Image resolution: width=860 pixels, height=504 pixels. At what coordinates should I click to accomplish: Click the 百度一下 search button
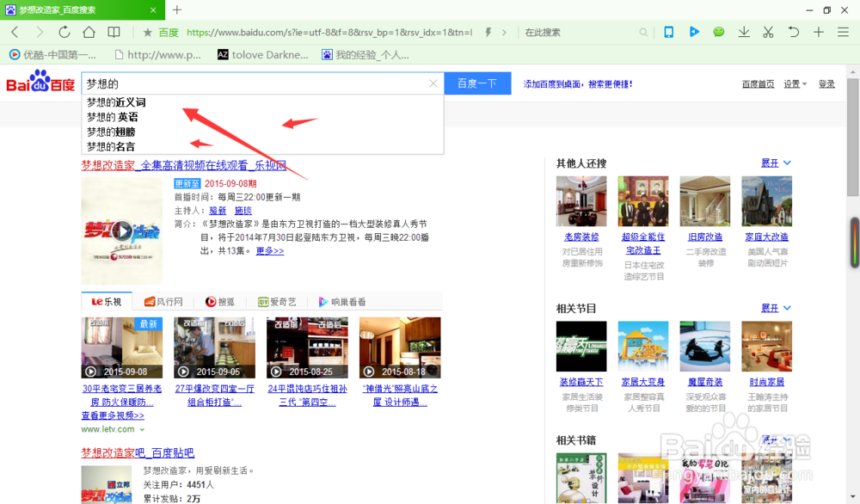coord(477,83)
